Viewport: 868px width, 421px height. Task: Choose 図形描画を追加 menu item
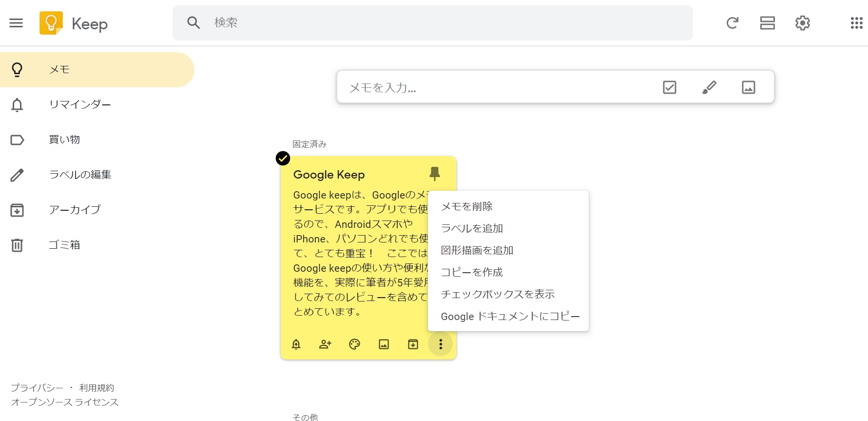tap(508, 250)
